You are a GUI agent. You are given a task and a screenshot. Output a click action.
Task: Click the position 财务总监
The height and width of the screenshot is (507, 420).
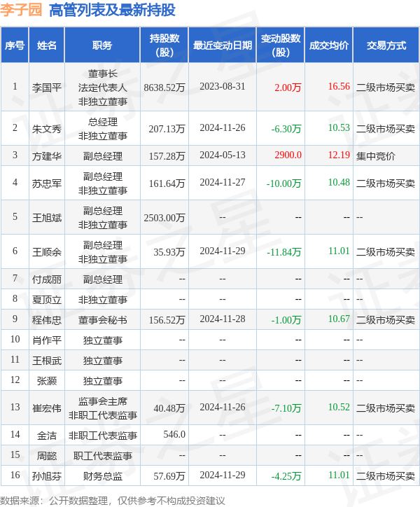tap(102, 476)
